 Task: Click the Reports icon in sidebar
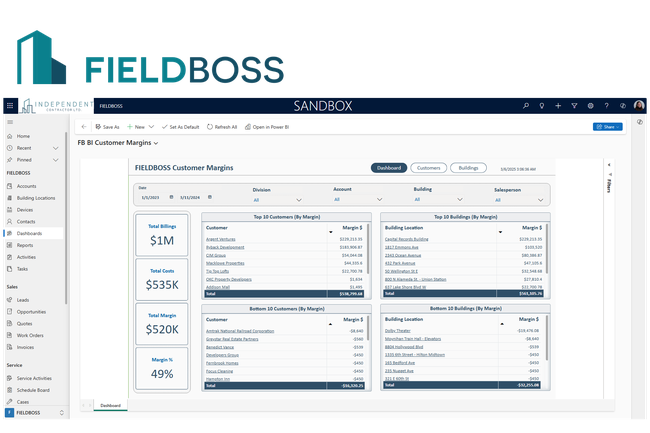10,245
